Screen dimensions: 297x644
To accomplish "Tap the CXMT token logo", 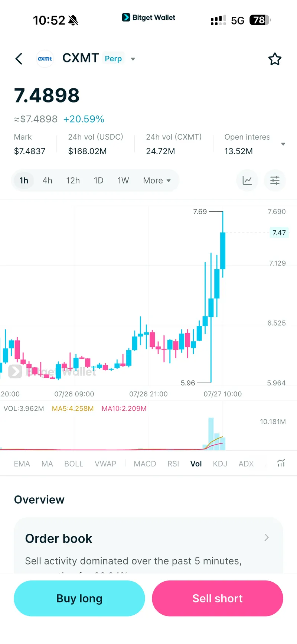I will pyautogui.click(x=45, y=59).
